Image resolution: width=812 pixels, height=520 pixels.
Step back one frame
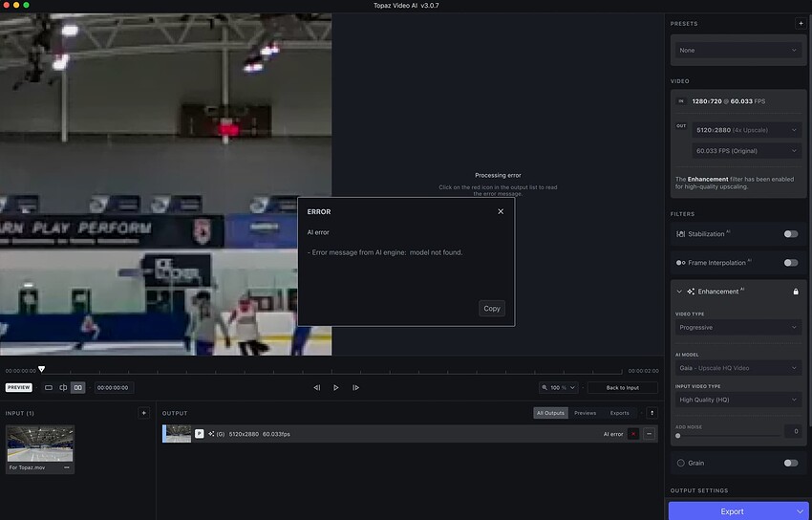tap(316, 387)
